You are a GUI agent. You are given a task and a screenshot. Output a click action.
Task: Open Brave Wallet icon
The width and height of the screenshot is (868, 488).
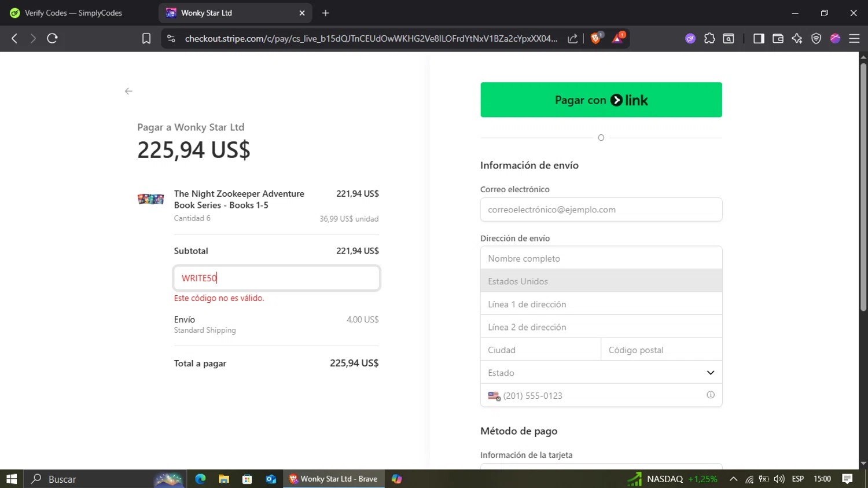778,38
